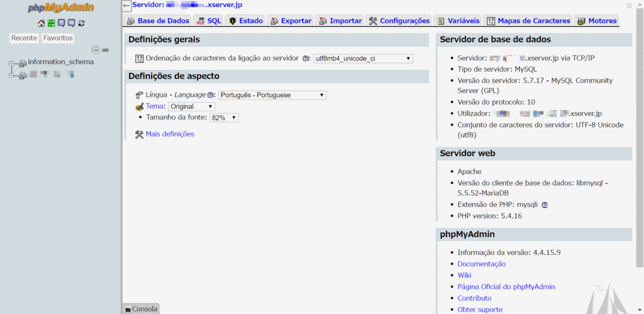
Task: Select information_schema database in tree
Action: click(61, 62)
